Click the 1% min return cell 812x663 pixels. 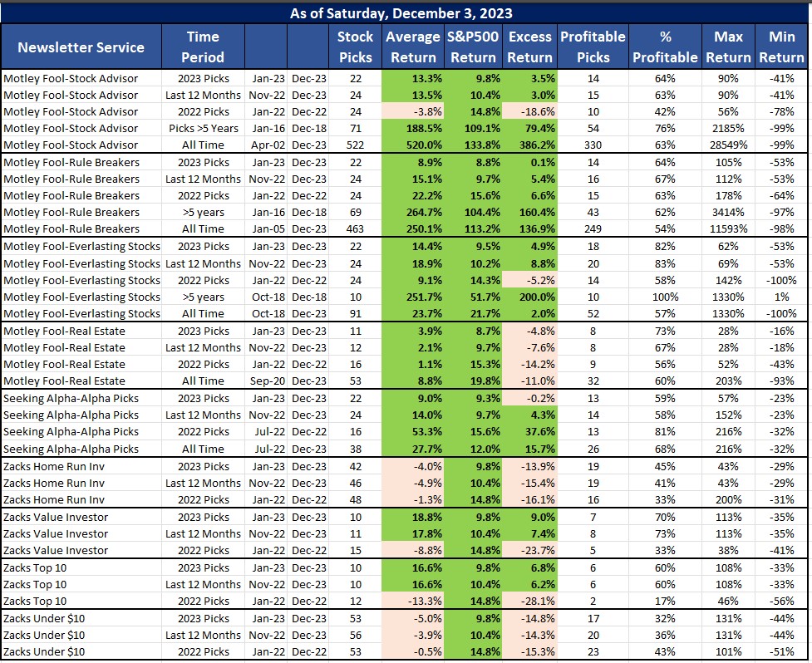(x=781, y=297)
